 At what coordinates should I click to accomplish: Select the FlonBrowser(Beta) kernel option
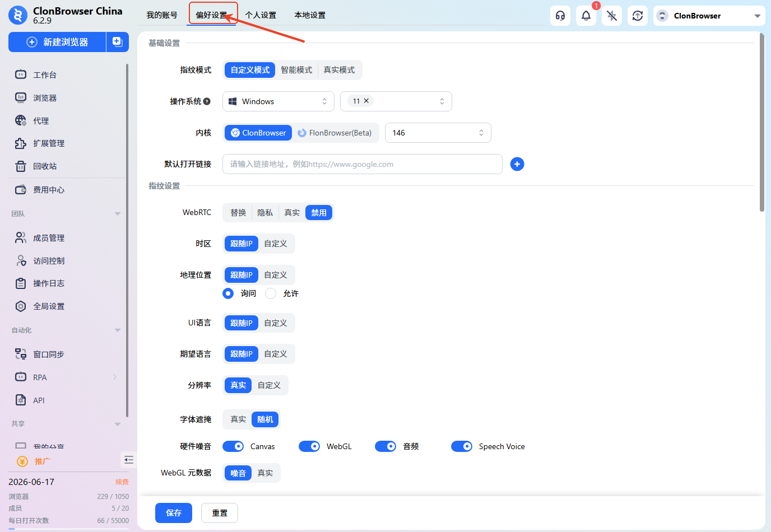coord(335,133)
